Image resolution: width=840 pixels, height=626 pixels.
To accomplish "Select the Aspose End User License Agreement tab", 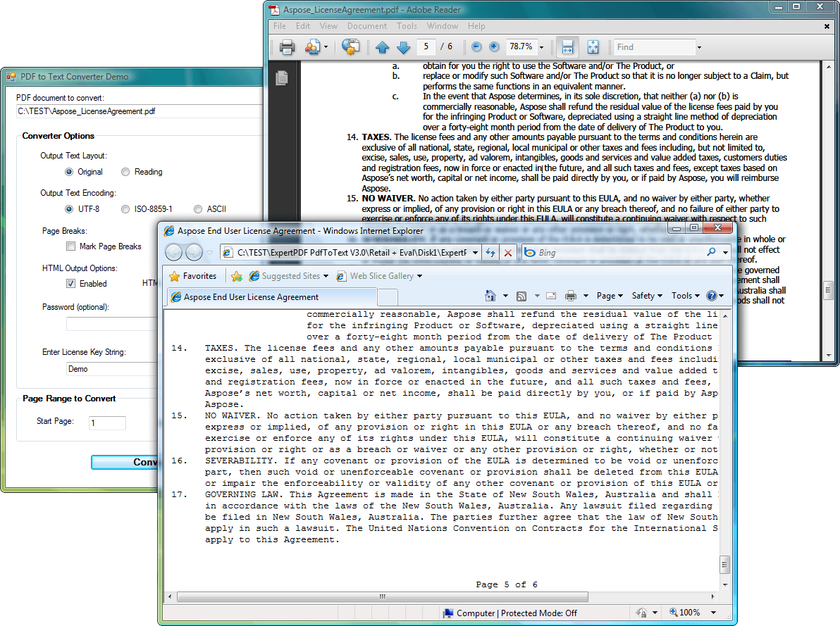I will tap(272, 296).
